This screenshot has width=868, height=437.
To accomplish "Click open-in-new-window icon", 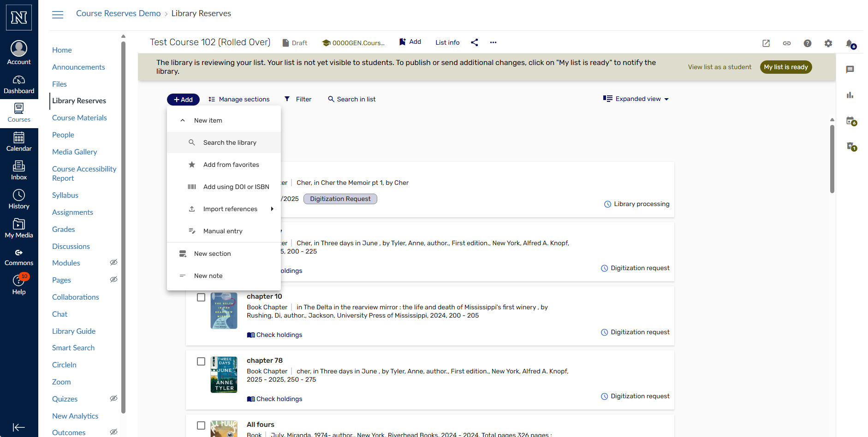I will [766, 43].
